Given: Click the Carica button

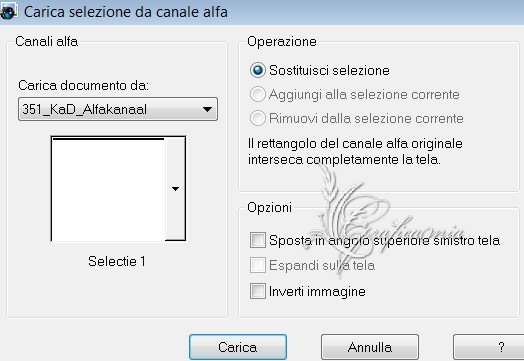Looking at the screenshot, I should pyautogui.click(x=238, y=347).
